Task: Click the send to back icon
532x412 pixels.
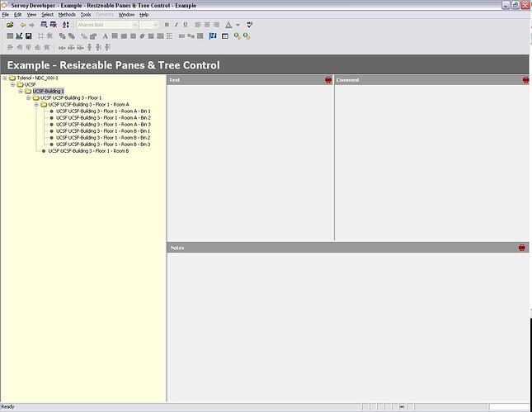Action: pyautogui.click(x=72, y=36)
